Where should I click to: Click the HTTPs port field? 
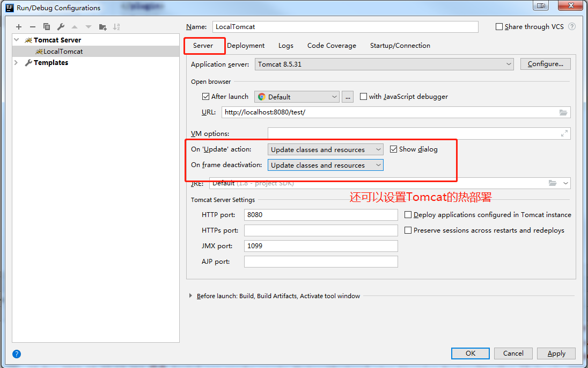click(x=321, y=230)
